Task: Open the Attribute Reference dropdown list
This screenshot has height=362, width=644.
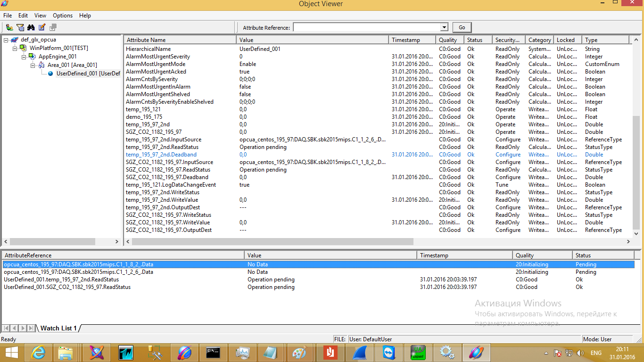Action: point(444,28)
